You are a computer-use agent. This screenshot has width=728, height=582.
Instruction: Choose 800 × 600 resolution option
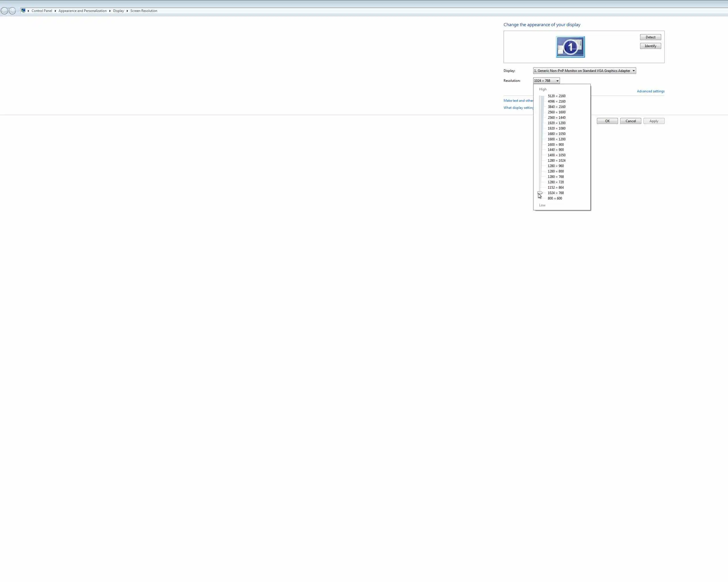pyautogui.click(x=555, y=198)
